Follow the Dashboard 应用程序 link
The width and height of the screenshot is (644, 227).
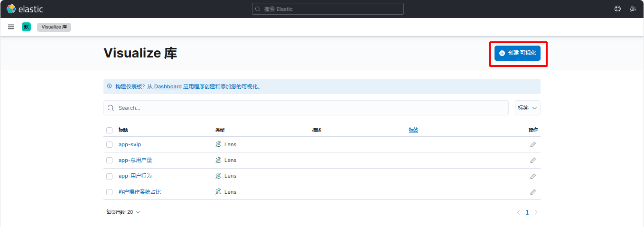pos(179,86)
